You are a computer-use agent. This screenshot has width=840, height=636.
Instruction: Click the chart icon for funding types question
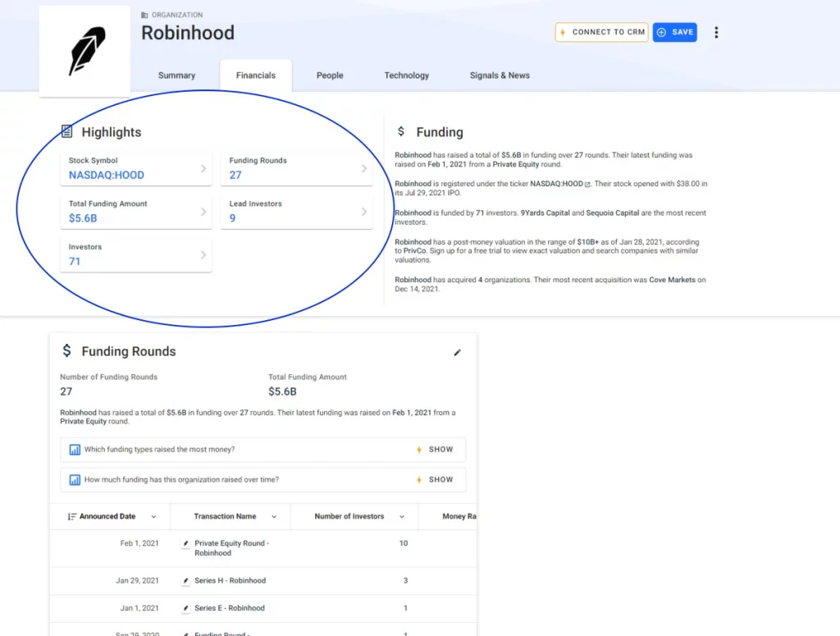click(75, 450)
